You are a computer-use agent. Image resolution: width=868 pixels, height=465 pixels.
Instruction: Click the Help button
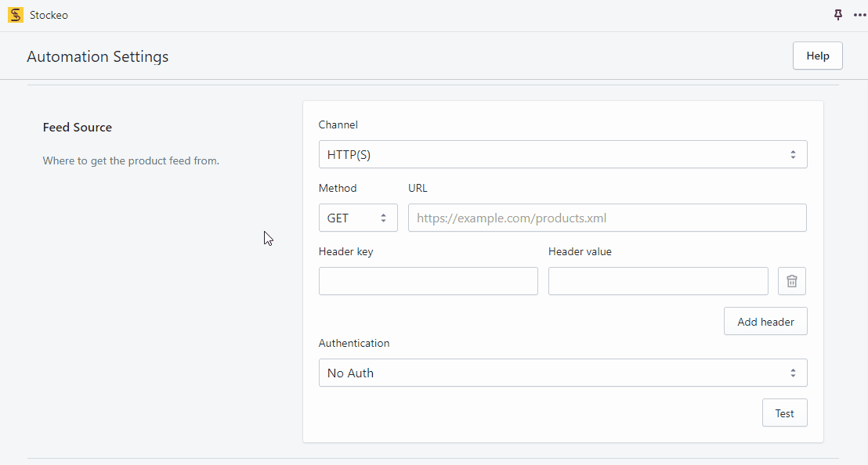pyautogui.click(x=817, y=56)
